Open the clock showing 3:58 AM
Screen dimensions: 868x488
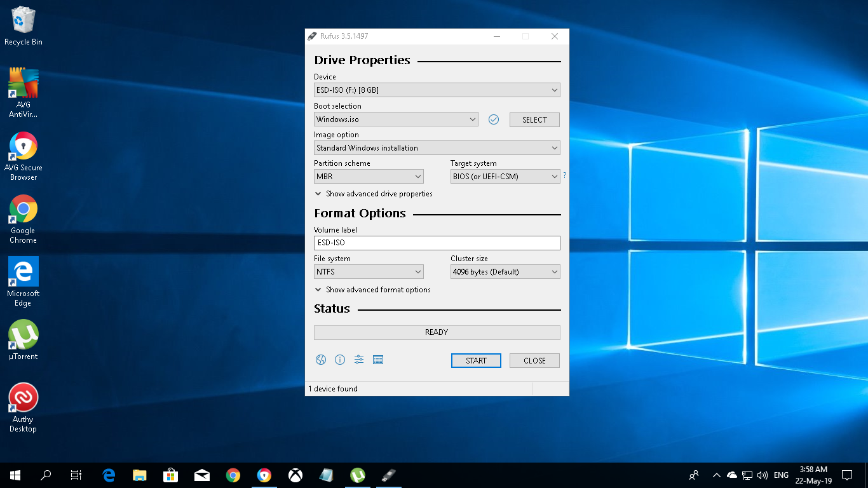813,475
